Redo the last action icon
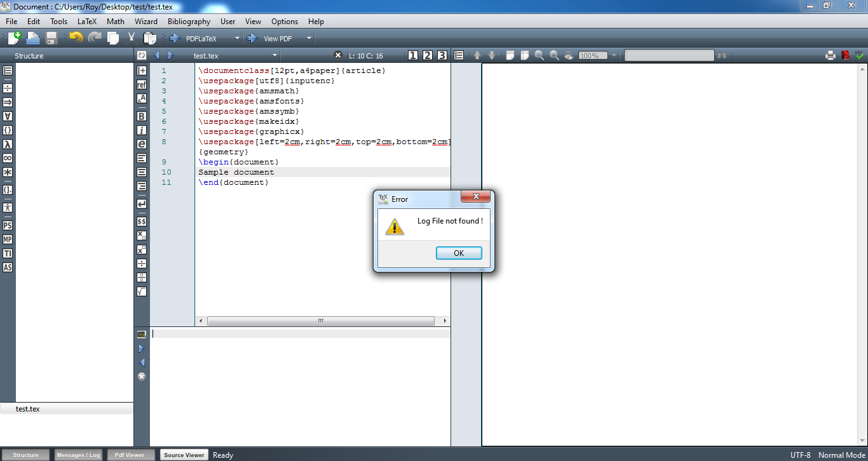The image size is (868, 461). (95, 38)
